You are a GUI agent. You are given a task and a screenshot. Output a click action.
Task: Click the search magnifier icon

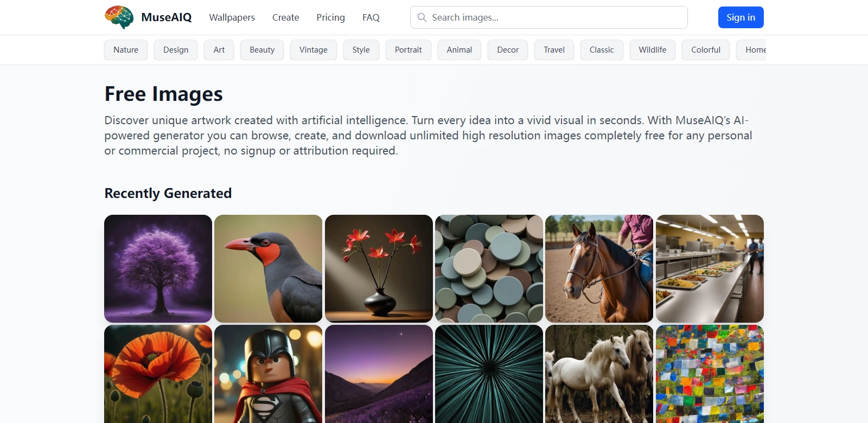click(x=422, y=17)
